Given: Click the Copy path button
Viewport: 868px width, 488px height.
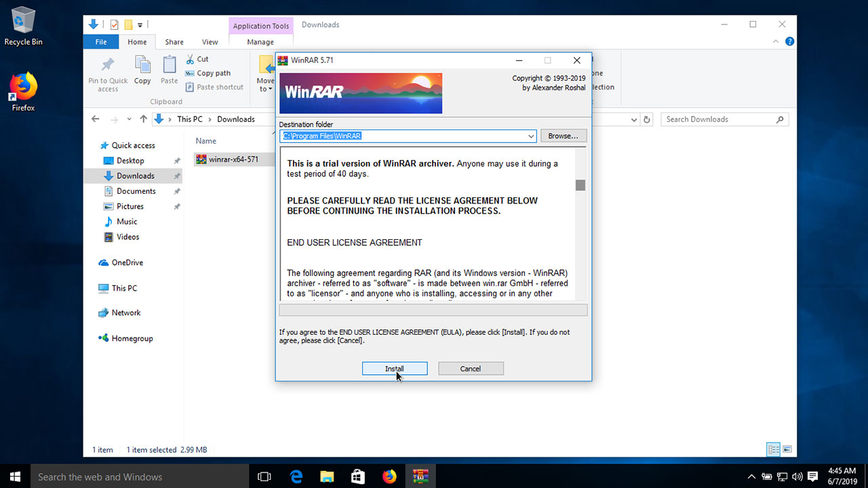Looking at the screenshot, I should [x=208, y=73].
